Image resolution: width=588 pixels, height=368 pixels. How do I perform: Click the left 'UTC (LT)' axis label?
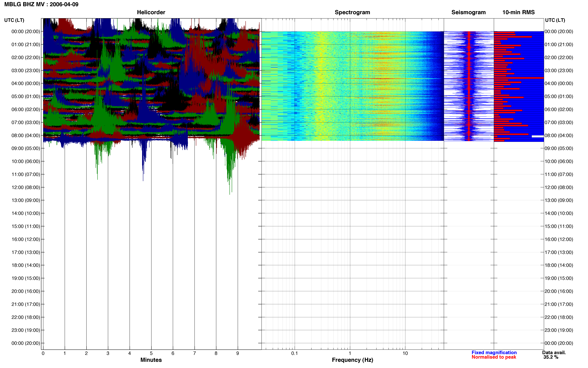pos(14,20)
